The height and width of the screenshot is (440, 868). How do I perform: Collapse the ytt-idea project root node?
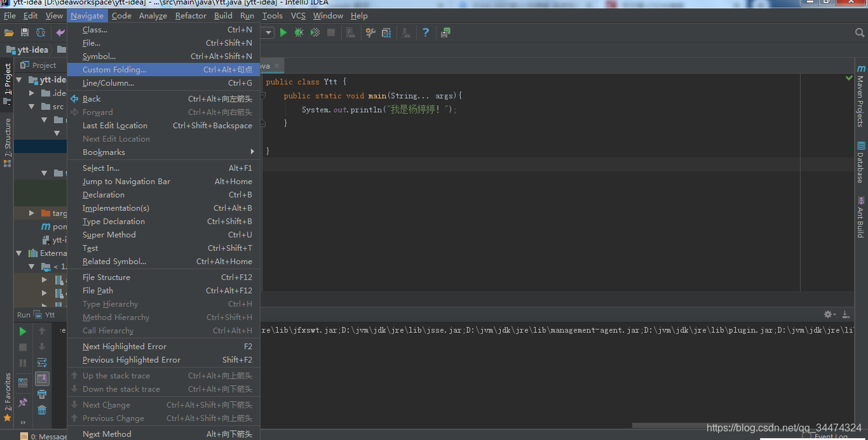point(19,80)
